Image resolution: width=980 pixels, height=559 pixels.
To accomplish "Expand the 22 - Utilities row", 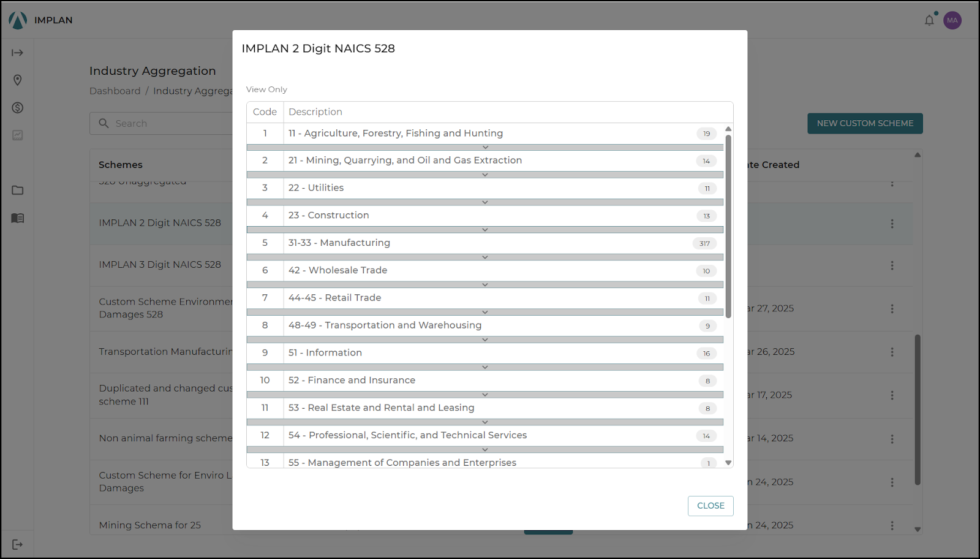I will [x=485, y=202].
